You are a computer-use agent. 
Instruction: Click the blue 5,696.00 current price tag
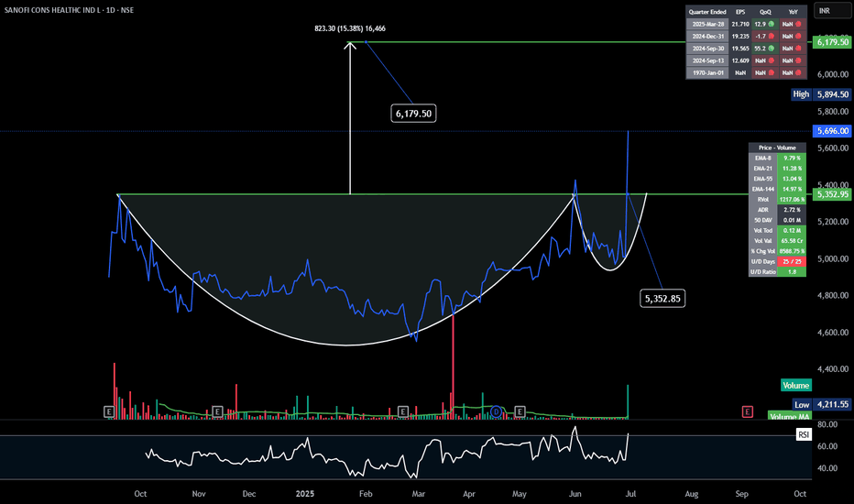832,131
